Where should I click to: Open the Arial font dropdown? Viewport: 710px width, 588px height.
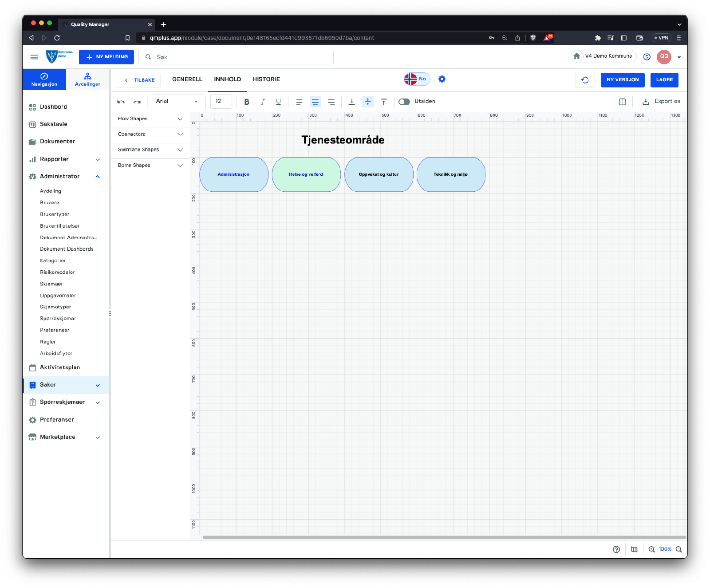click(x=178, y=102)
